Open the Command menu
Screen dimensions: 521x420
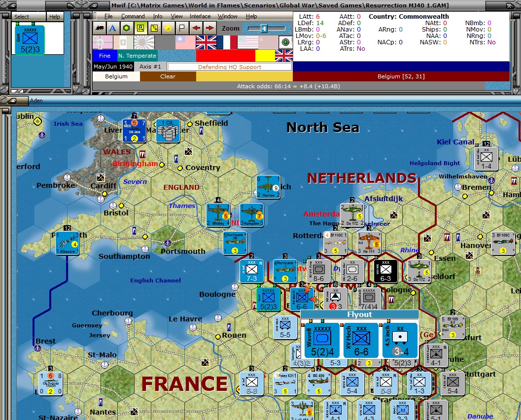click(133, 16)
